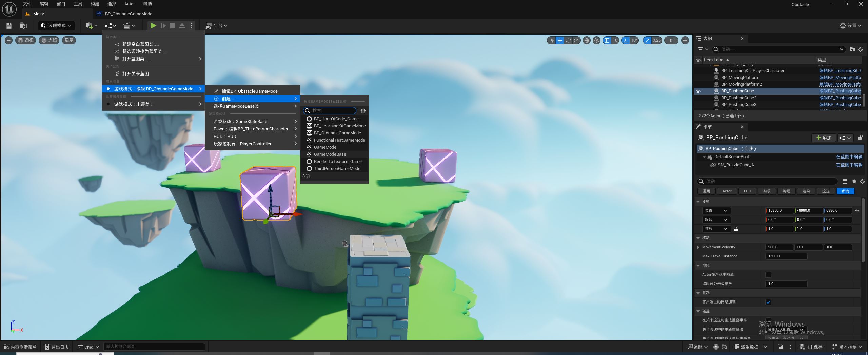
Task: Click the outliner create new folder icon
Action: coord(852,49)
